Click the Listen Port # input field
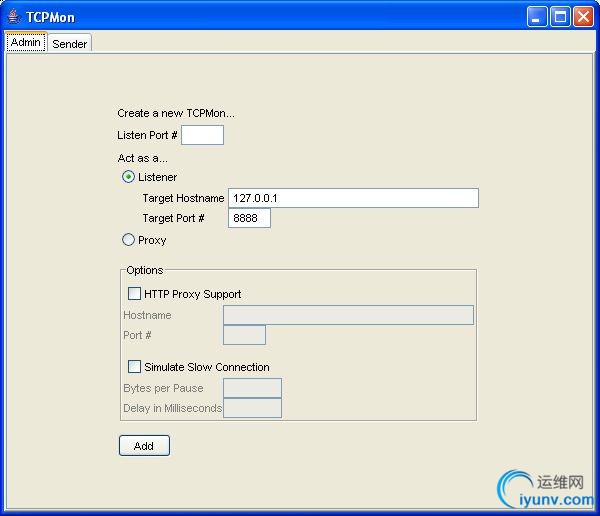This screenshot has height=516, width=600. pos(202,135)
